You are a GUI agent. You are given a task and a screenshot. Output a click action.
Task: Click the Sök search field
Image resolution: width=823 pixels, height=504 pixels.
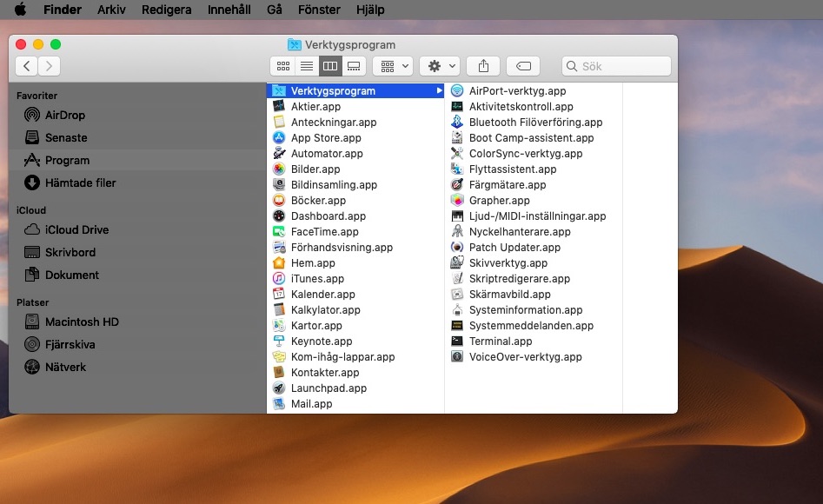[x=616, y=66]
